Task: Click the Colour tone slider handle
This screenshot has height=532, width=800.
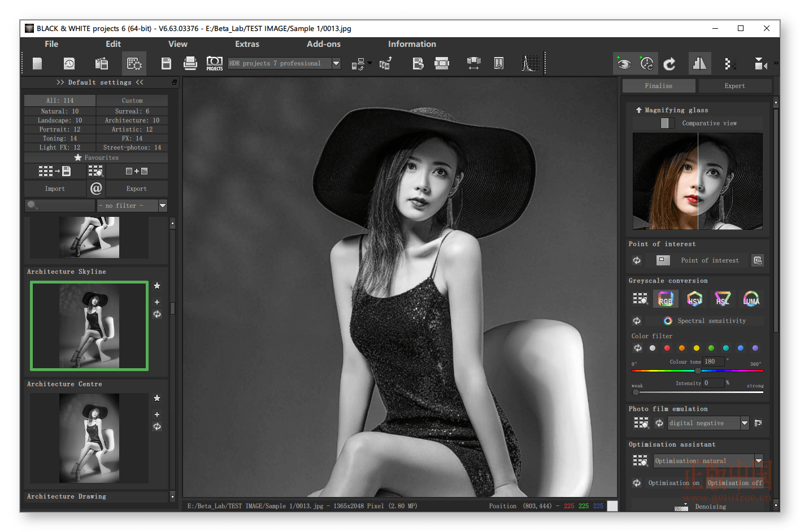Action: tap(698, 370)
